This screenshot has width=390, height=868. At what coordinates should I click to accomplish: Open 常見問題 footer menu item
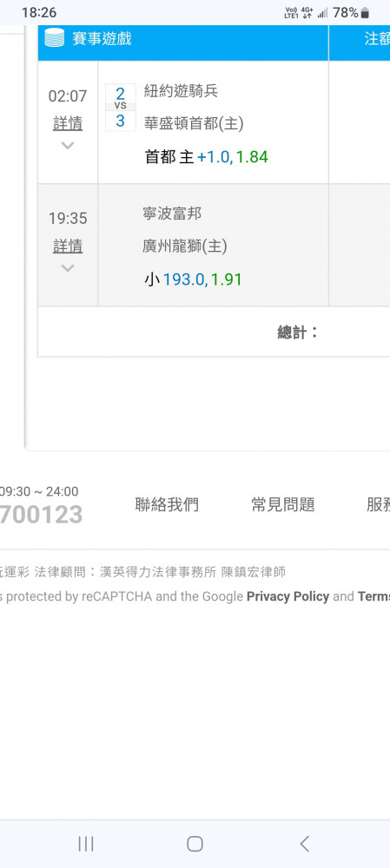(283, 504)
